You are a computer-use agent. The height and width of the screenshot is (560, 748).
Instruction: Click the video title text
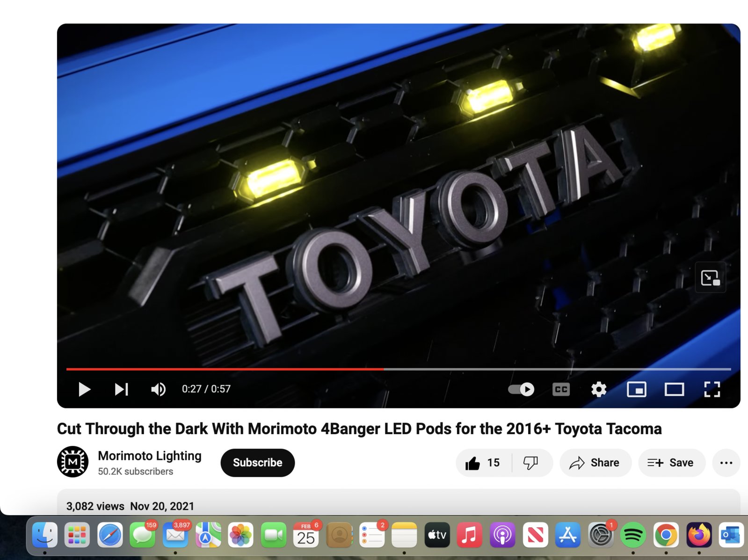coord(359,429)
